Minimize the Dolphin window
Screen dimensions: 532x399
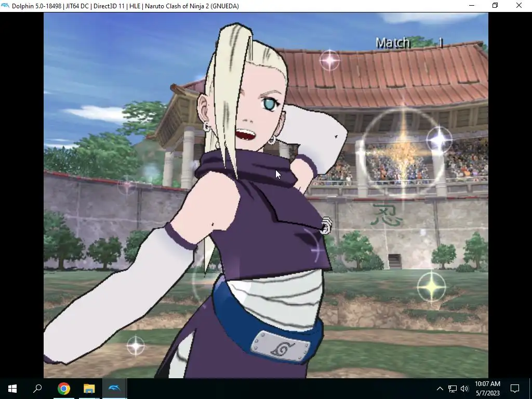[472, 6]
